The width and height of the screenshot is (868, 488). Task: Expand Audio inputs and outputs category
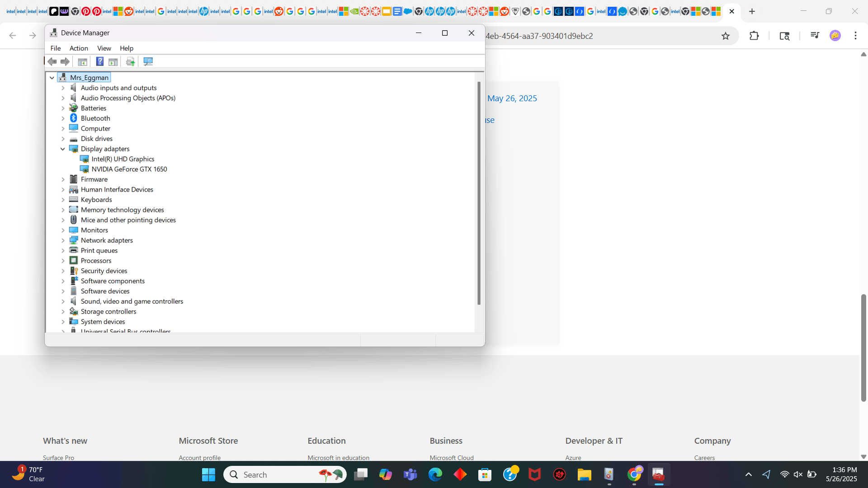pos(63,88)
